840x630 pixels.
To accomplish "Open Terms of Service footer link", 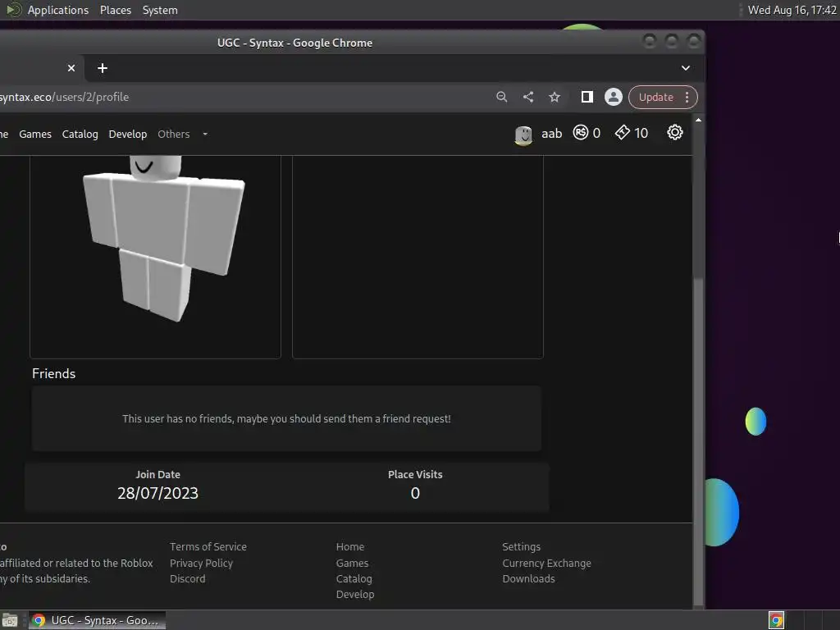I will (x=208, y=546).
